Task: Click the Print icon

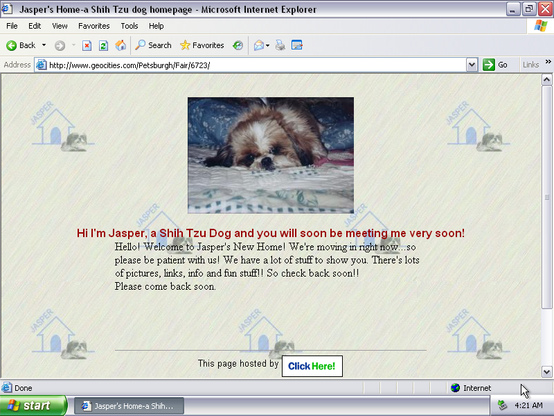Action: point(280,45)
